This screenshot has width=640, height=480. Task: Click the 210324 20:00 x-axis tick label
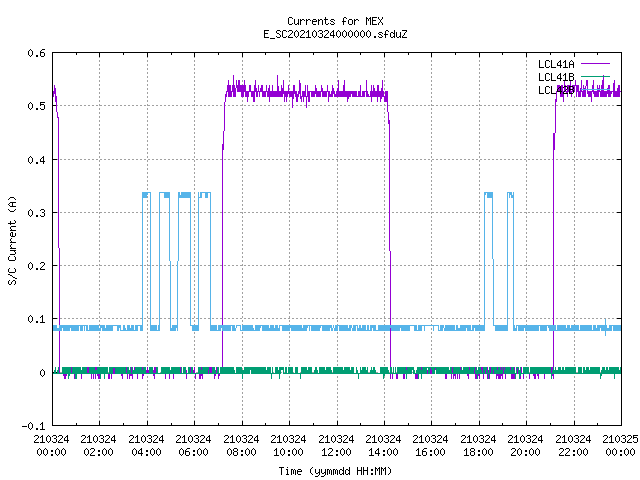(x=525, y=446)
